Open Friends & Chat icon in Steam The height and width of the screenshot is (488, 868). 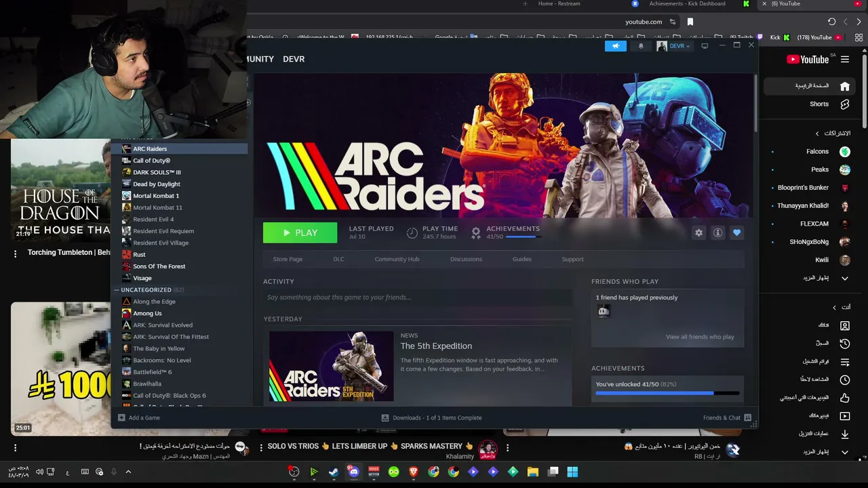(x=747, y=418)
